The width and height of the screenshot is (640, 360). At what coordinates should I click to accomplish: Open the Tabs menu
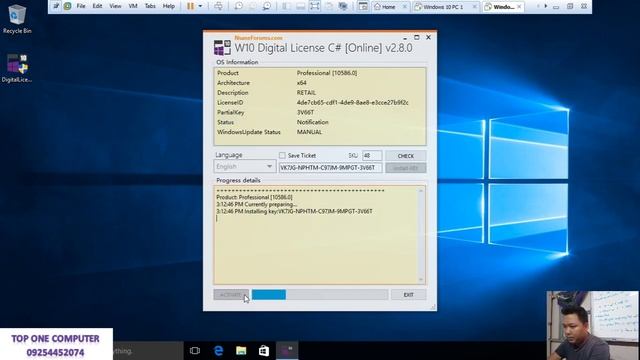(150, 6)
